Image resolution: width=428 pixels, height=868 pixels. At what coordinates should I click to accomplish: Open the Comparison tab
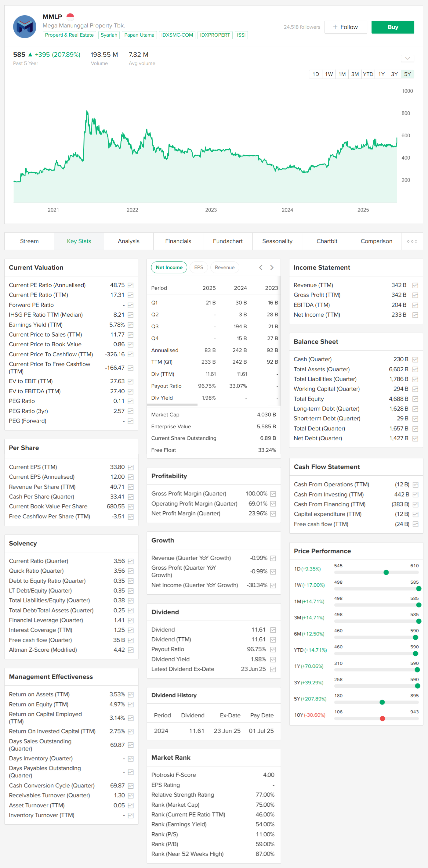376,241
